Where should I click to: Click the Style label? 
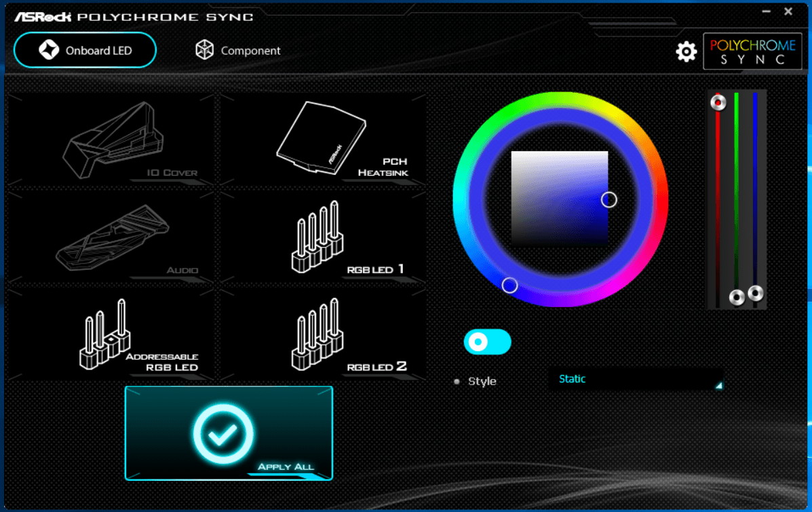[x=482, y=382]
